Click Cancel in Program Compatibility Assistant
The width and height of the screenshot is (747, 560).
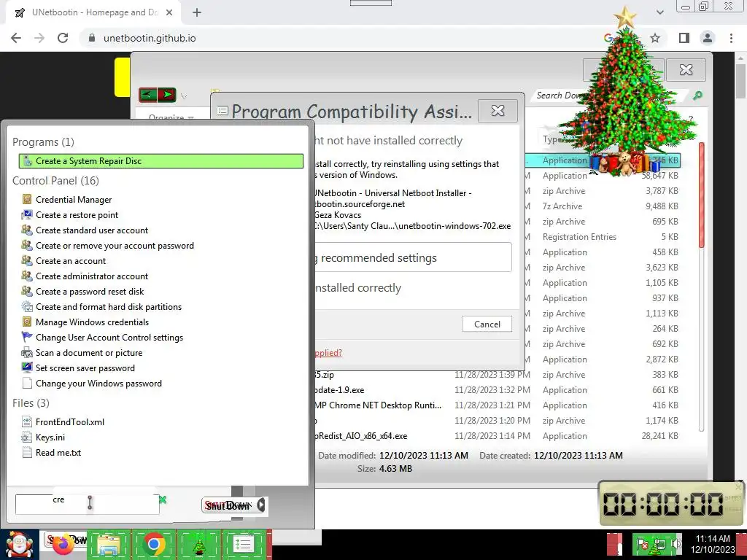(x=487, y=324)
